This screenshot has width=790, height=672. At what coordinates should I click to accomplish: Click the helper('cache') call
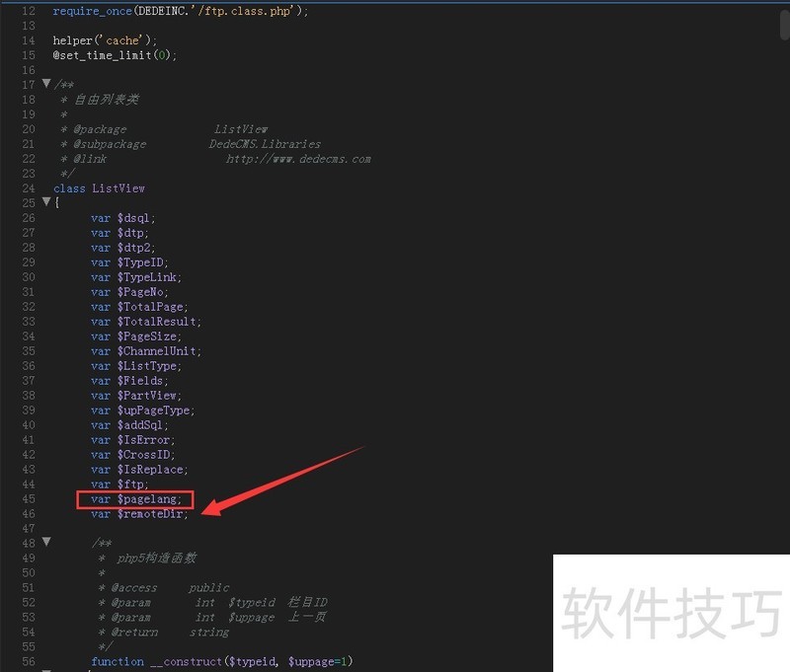[105, 40]
